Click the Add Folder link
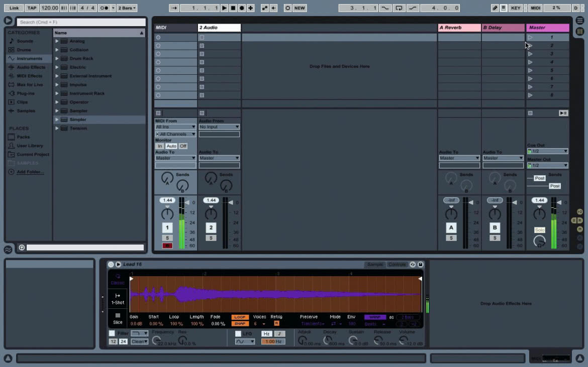 click(x=30, y=172)
